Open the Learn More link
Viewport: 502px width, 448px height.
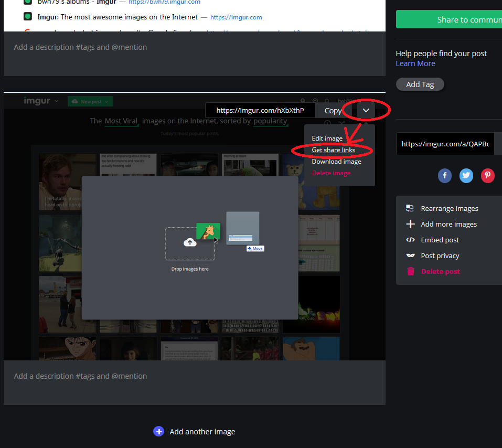tap(415, 63)
